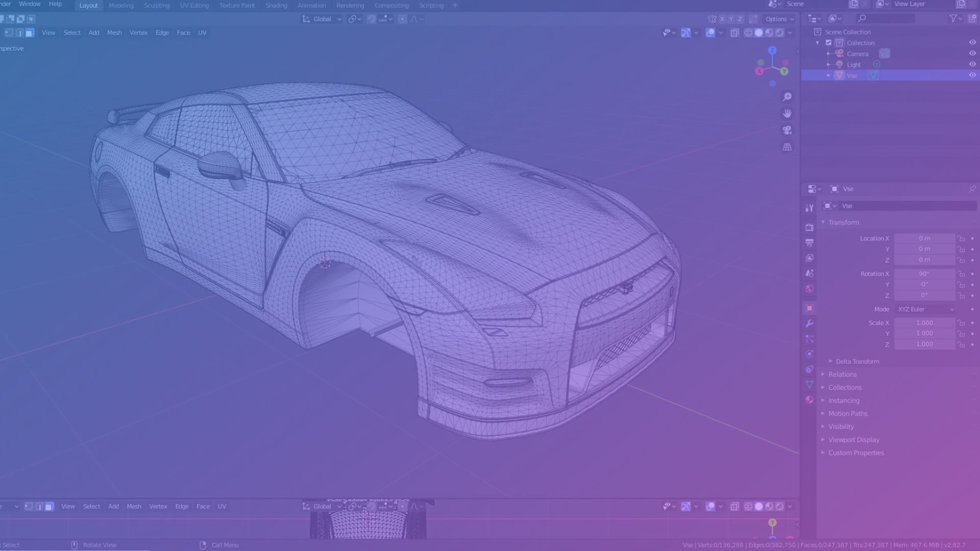Open the Active Tool properties tab
The height and width of the screenshot is (551, 980).
(x=810, y=208)
